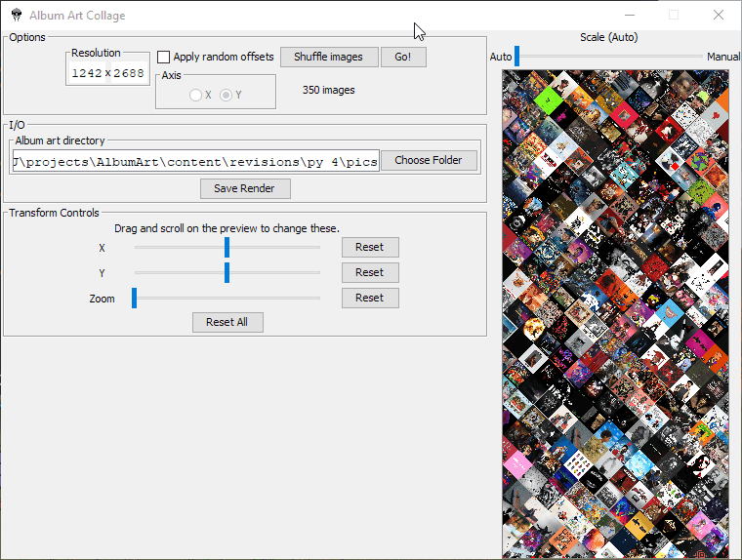Click the Shuffle images button
The image size is (742, 560).
(329, 57)
